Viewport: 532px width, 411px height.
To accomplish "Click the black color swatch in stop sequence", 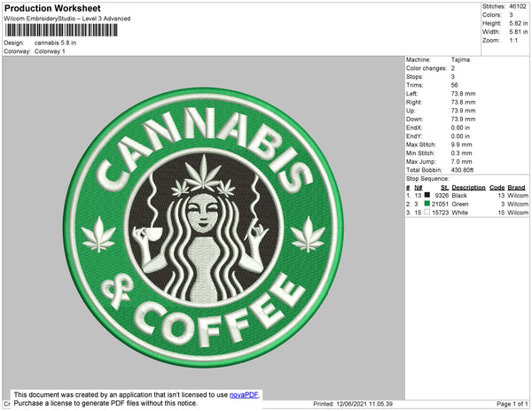I will click(x=427, y=195).
